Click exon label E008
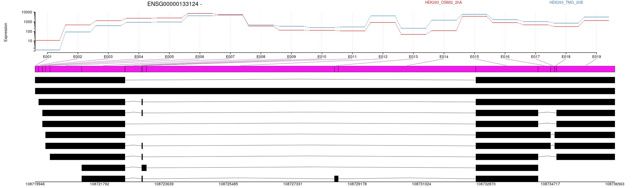Viewport: 644px width, 188px height. 261,57
